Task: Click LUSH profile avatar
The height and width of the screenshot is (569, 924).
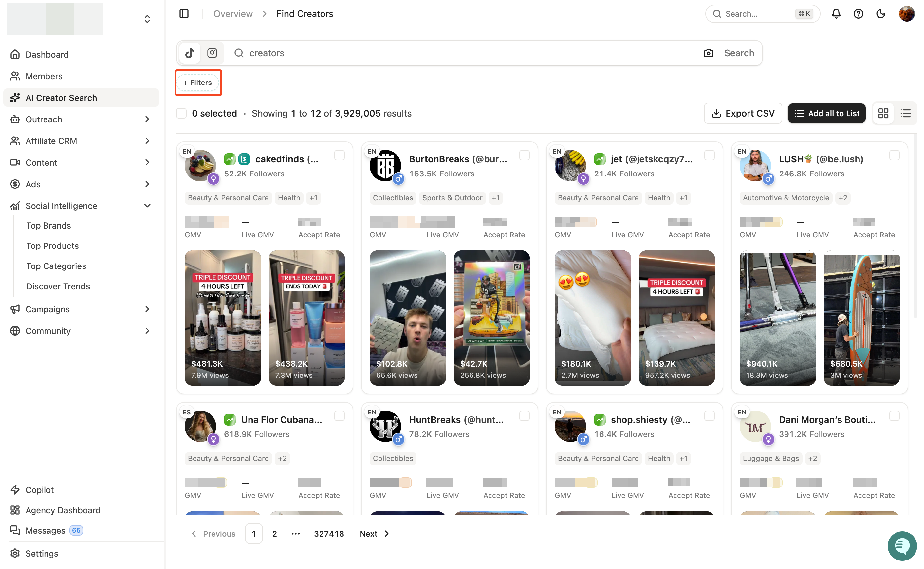Action: click(755, 166)
